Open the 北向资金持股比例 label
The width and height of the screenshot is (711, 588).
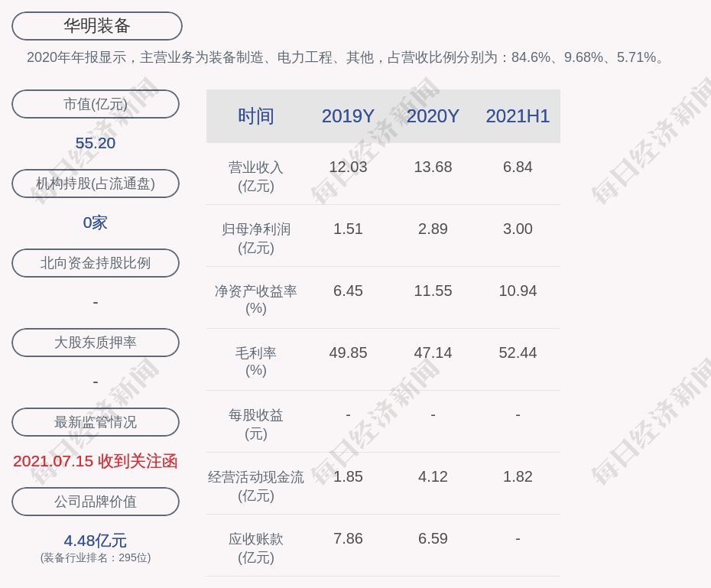pyautogui.click(x=96, y=263)
